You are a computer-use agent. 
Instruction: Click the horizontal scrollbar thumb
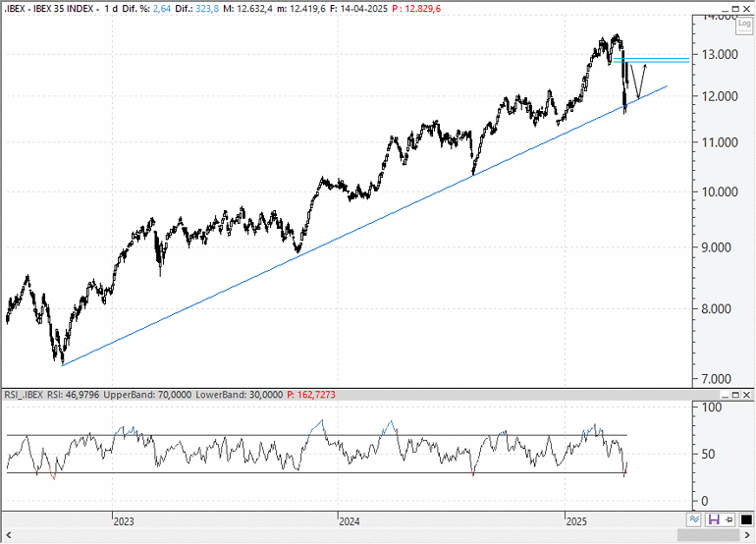point(708,535)
